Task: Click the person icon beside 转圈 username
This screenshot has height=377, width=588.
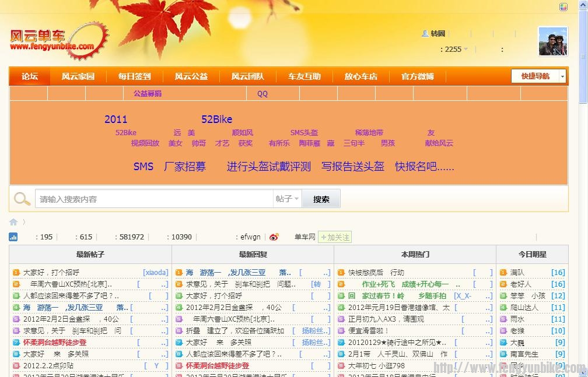Action: [425, 33]
